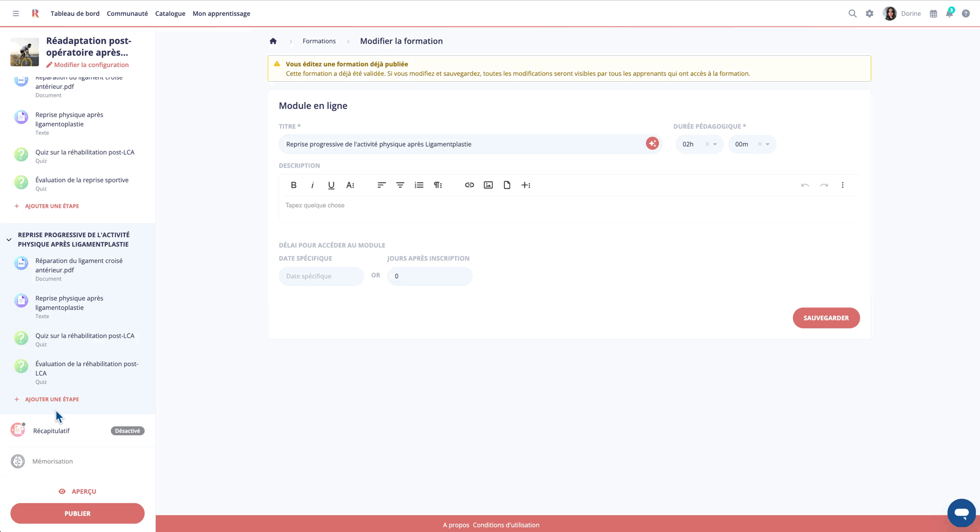Click the Sauvegarder button

tap(826, 318)
